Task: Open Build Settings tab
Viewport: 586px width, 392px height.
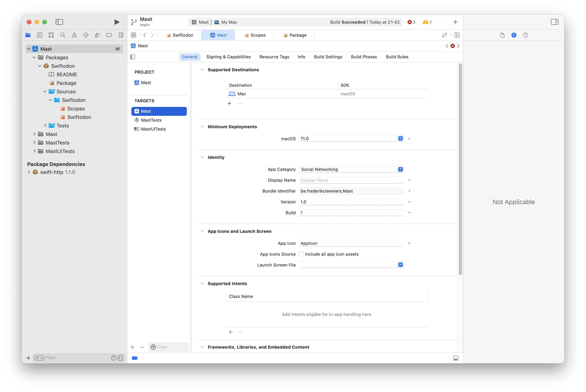Action: point(328,57)
